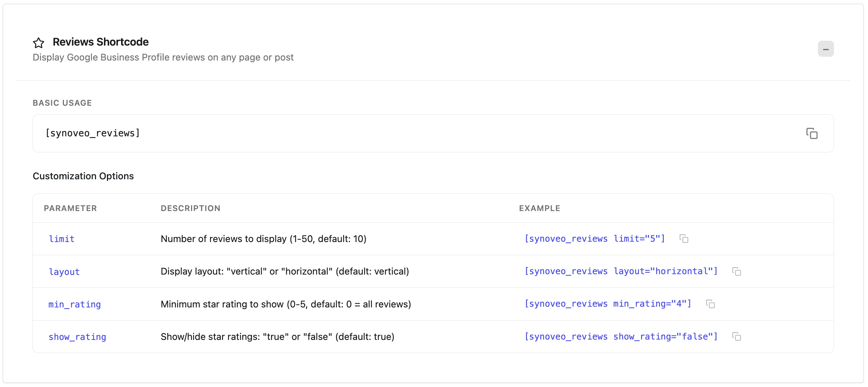Click the [synoveo_reviews limit="5"] example code
The width and height of the screenshot is (868, 387).
click(595, 239)
